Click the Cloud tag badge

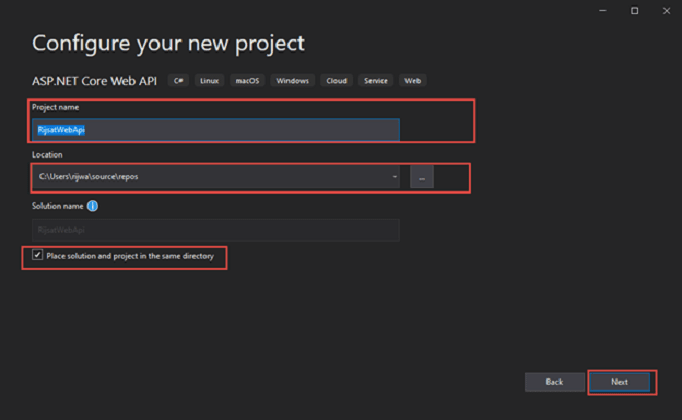(337, 80)
